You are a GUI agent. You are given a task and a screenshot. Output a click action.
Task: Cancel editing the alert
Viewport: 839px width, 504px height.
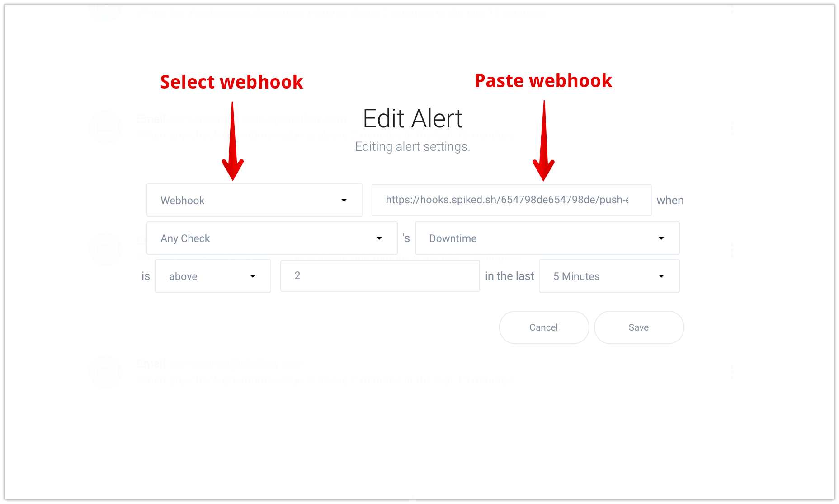coord(544,327)
